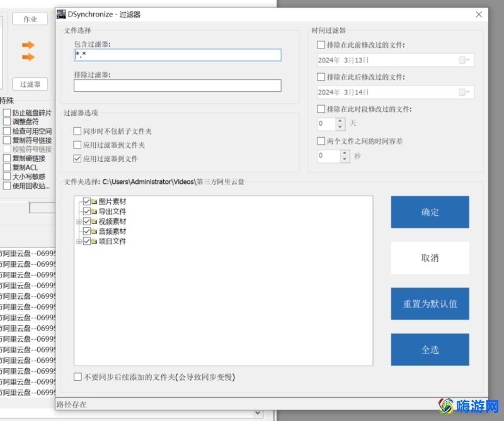Enable 排除在此后修改过的文件 checkbox
The height and width of the screenshot is (421, 504).
pyautogui.click(x=321, y=77)
